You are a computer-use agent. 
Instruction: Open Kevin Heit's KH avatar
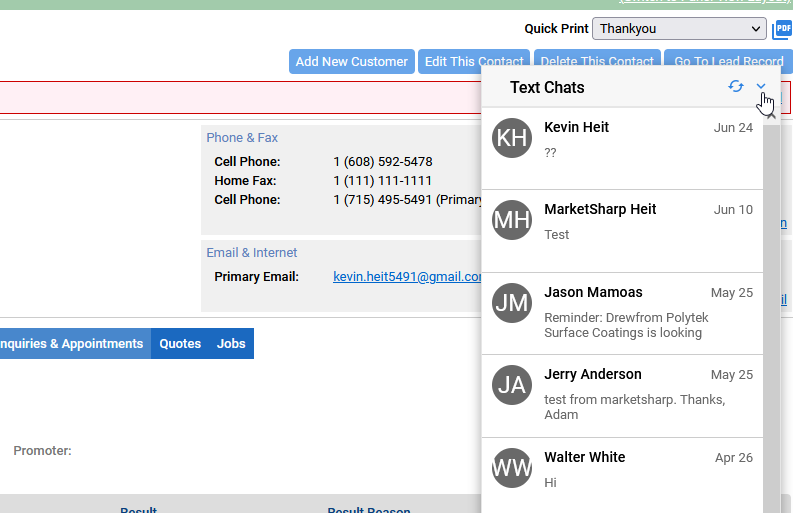[512, 138]
